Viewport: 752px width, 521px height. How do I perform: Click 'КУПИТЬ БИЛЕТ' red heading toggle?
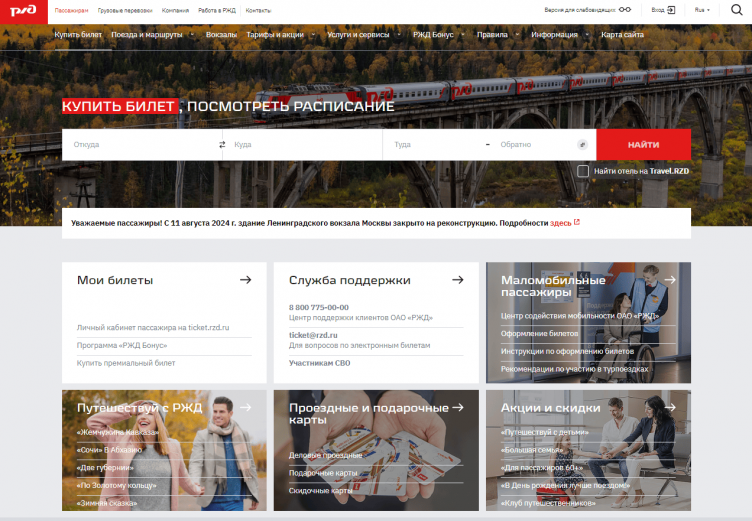click(x=119, y=106)
